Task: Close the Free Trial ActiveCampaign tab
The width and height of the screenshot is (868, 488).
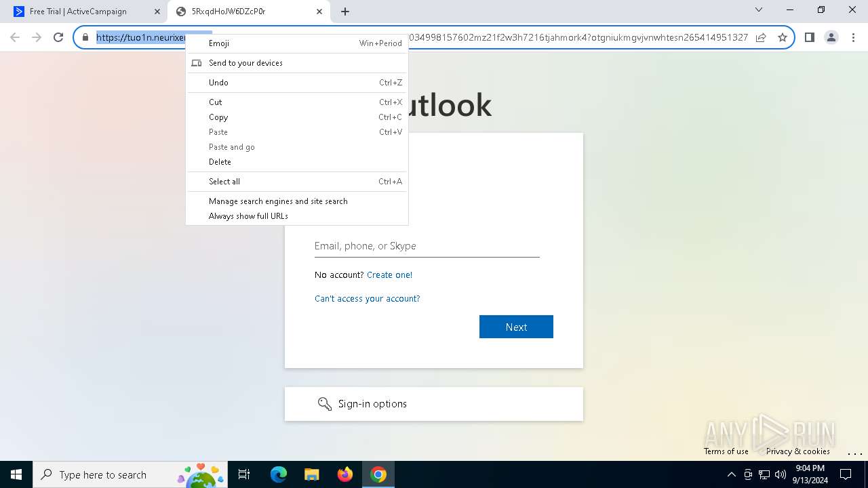Action: coord(157,12)
